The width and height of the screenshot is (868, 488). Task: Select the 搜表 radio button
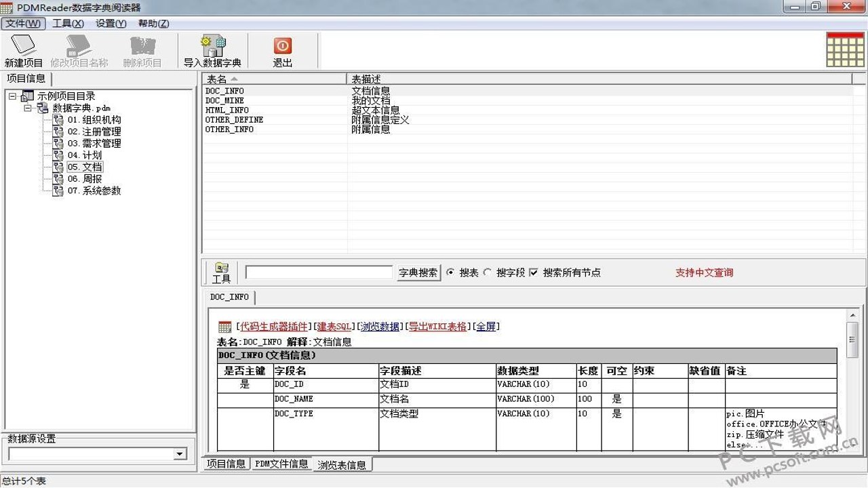coord(451,272)
